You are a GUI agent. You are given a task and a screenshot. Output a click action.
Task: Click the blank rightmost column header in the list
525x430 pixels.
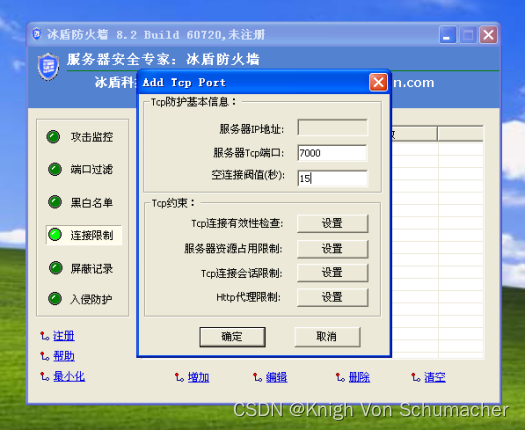[x=460, y=134]
